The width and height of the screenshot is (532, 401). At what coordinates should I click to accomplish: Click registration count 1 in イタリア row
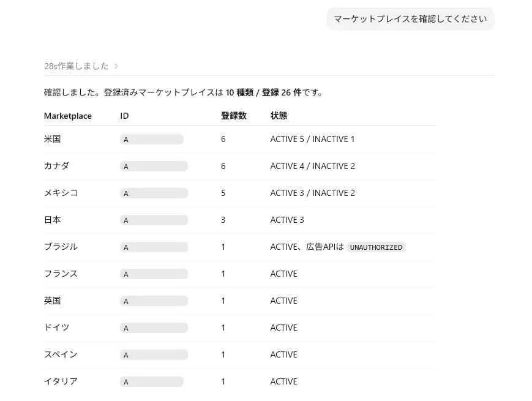[223, 381]
